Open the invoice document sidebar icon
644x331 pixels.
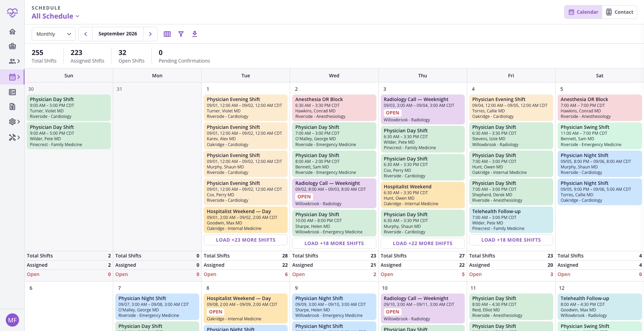point(12,107)
